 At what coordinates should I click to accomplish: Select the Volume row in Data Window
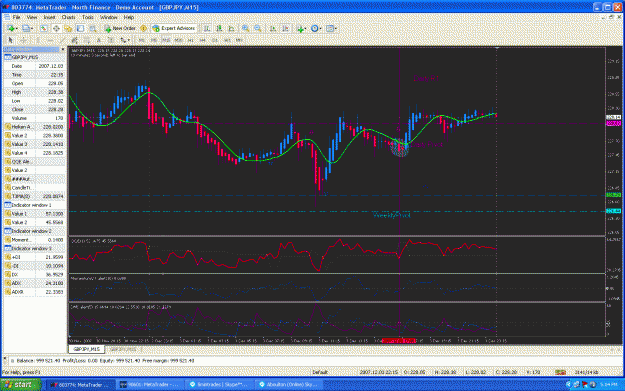point(35,118)
